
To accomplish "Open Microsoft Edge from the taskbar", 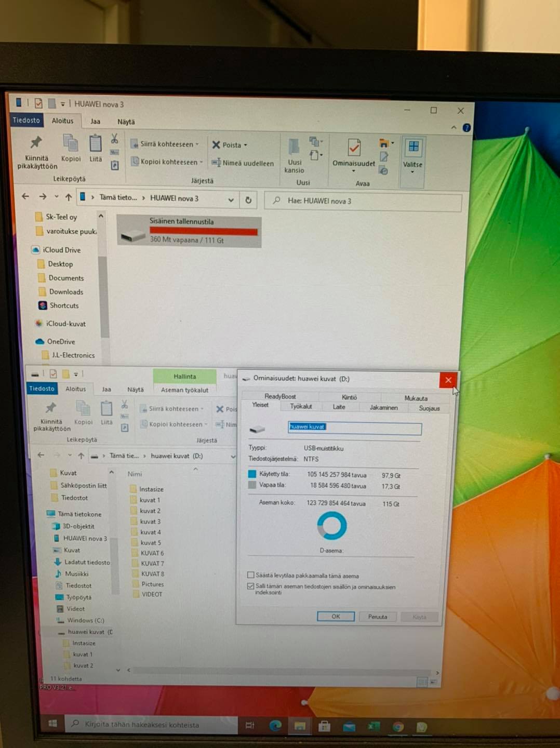I will point(275,725).
